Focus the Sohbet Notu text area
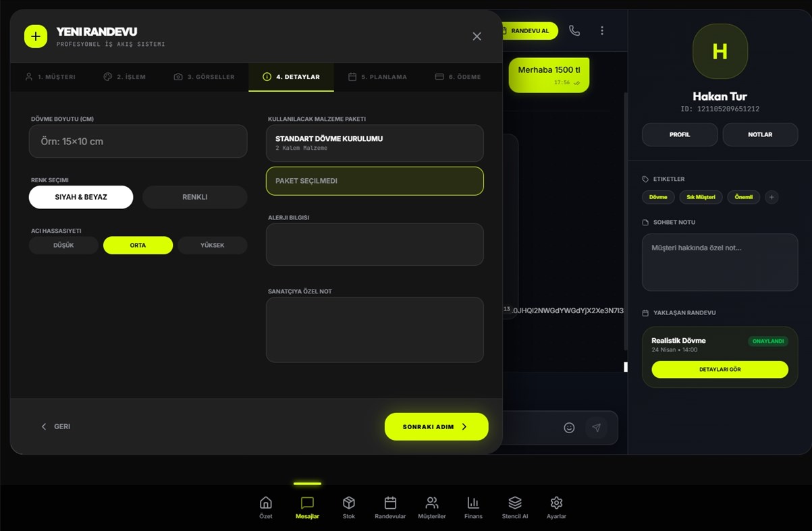Viewport: 812px width, 531px height. [x=720, y=262]
